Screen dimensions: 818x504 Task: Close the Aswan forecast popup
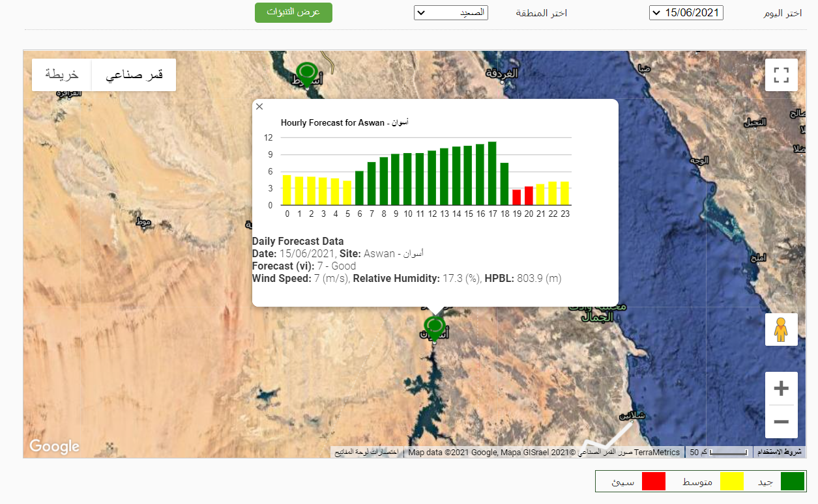[x=259, y=107]
